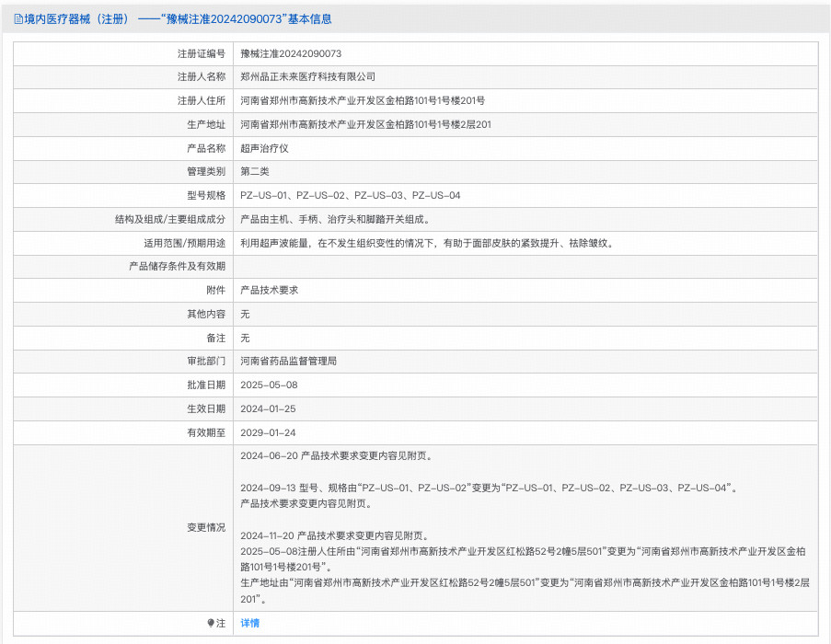Click the approval date 2025-05-08
Image resolution: width=831 pixels, height=644 pixels.
(x=269, y=385)
